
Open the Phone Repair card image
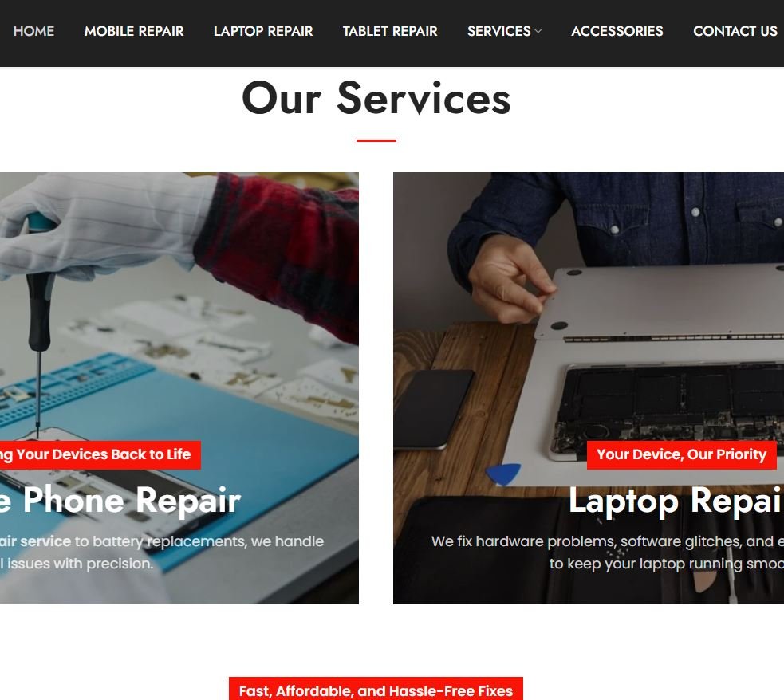pyautogui.click(x=179, y=387)
